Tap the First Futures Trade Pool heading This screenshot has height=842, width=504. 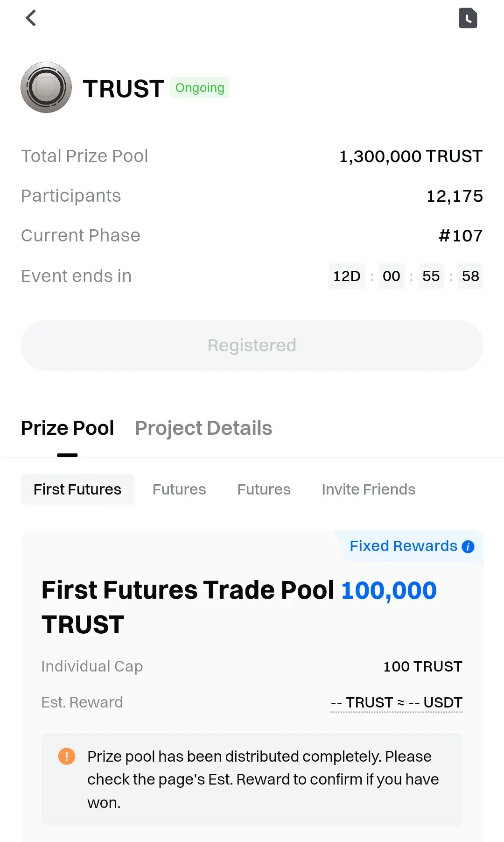click(188, 591)
